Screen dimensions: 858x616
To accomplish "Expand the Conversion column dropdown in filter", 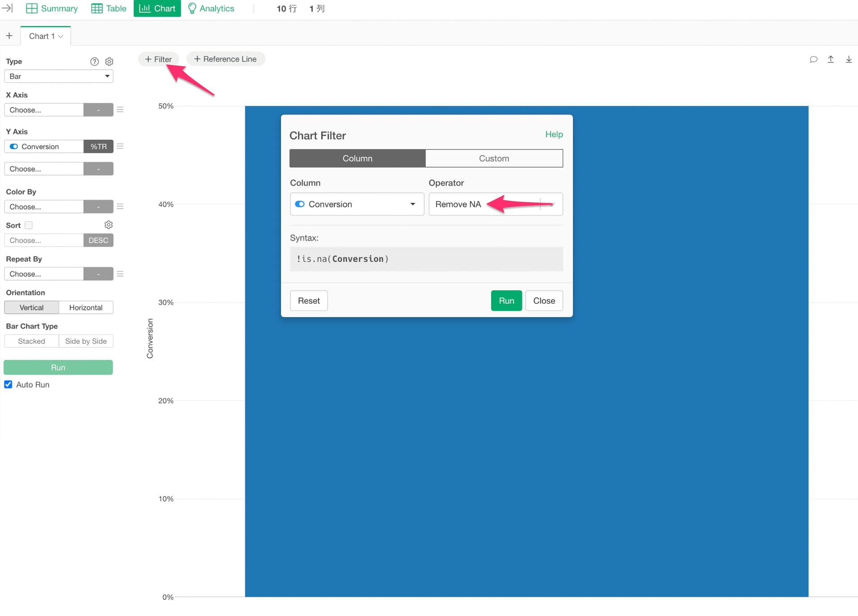I will (357, 204).
